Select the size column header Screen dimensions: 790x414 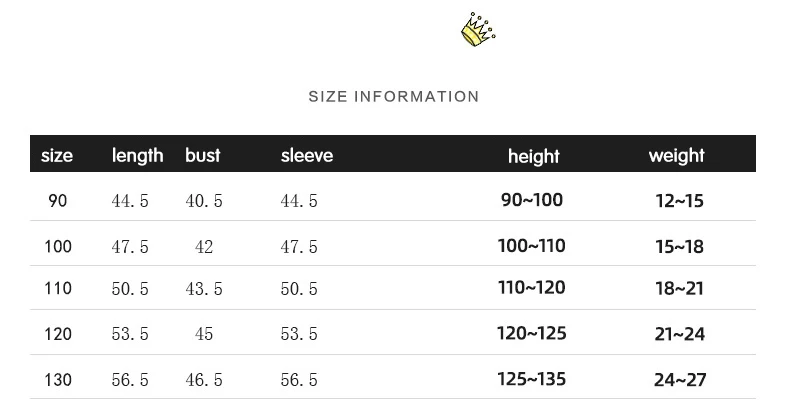57,155
